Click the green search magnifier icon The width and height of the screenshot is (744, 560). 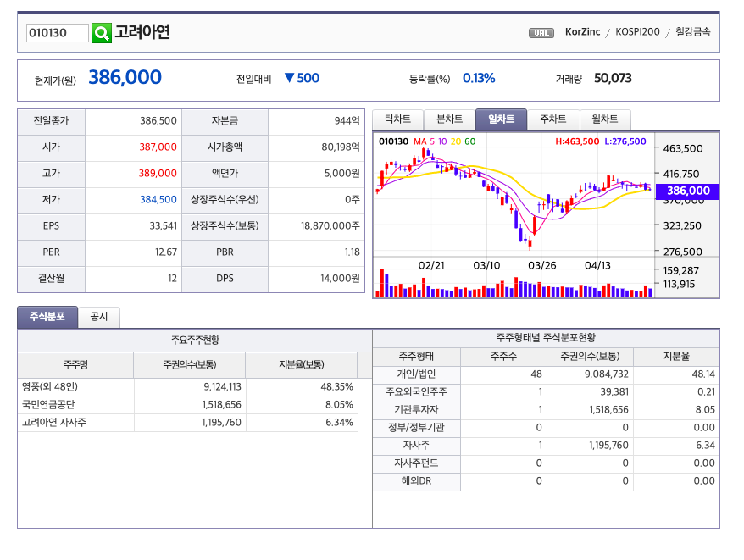[102, 33]
